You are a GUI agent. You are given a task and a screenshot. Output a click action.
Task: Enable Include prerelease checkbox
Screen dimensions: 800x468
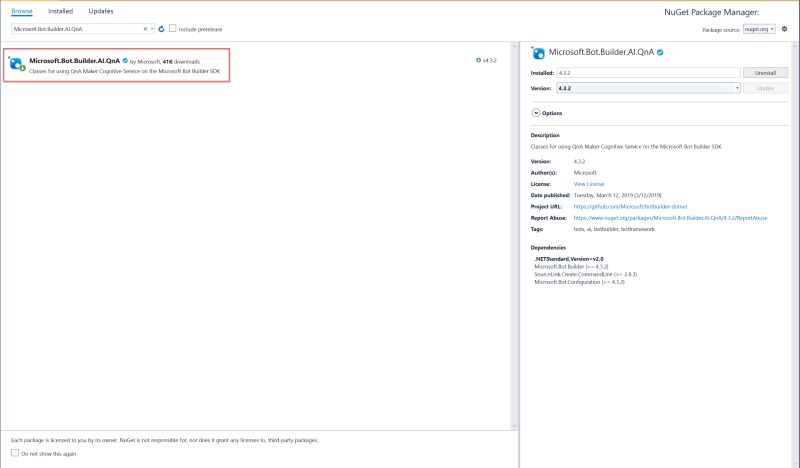172,29
